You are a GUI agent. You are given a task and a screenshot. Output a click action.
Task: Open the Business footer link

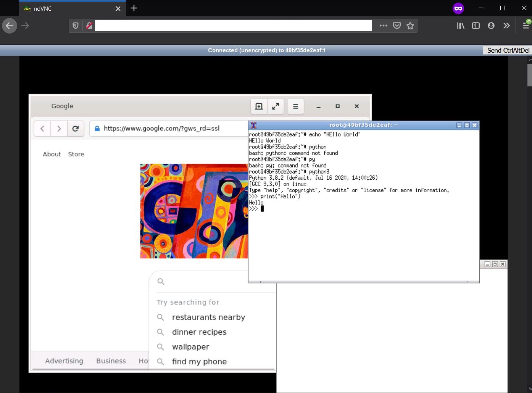[x=111, y=361]
